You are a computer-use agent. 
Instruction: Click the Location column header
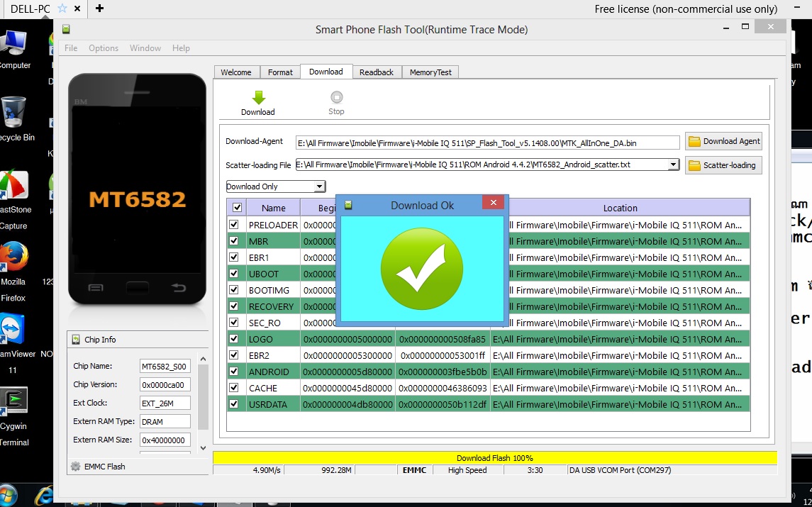(620, 208)
